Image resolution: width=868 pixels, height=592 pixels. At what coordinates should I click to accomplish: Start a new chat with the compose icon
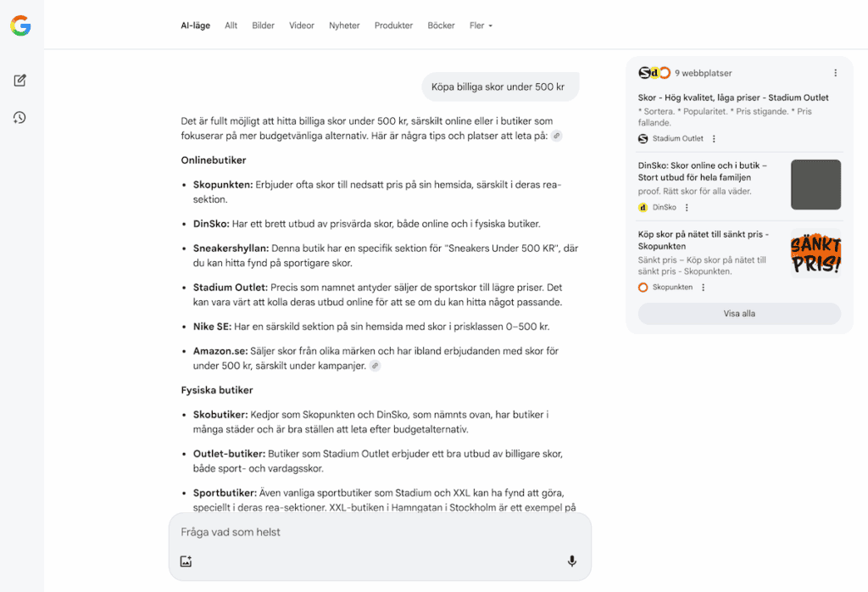click(20, 81)
